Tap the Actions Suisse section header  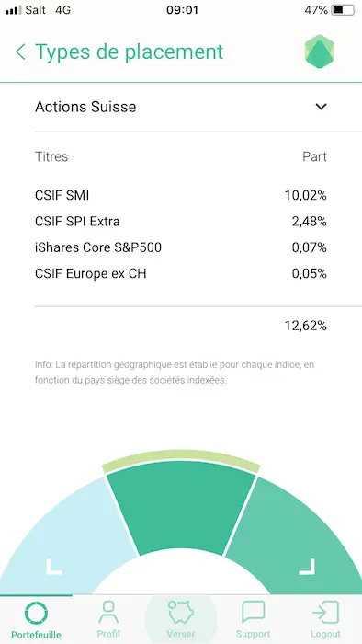coord(181,107)
